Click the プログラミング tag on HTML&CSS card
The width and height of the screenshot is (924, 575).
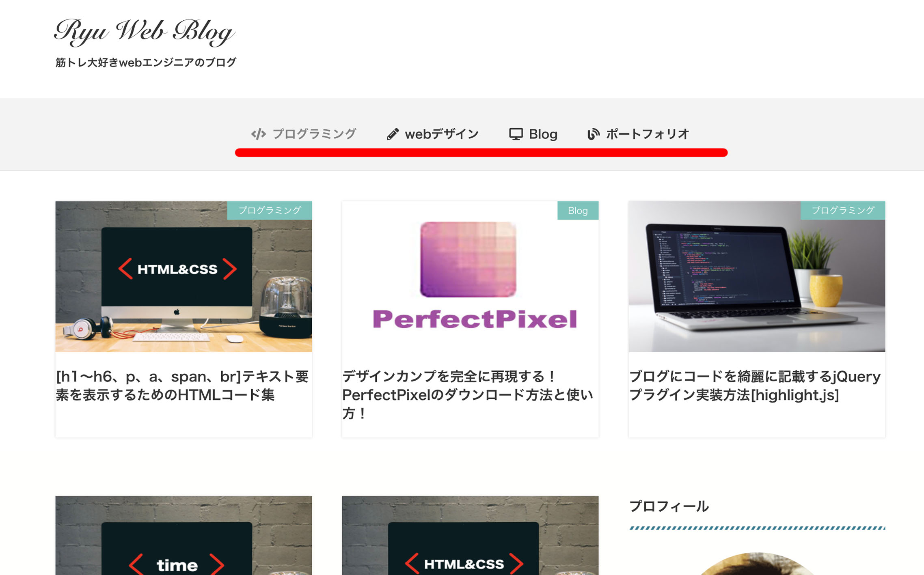point(270,210)
